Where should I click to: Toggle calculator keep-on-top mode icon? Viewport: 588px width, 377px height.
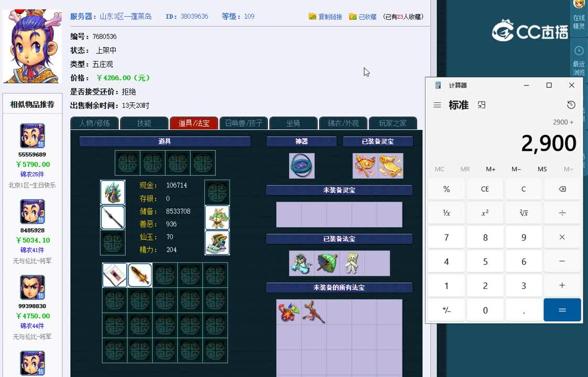[x=482, y=105]
